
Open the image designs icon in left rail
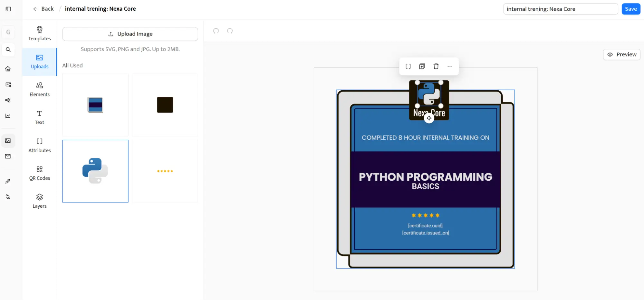(x=8, y=141)
